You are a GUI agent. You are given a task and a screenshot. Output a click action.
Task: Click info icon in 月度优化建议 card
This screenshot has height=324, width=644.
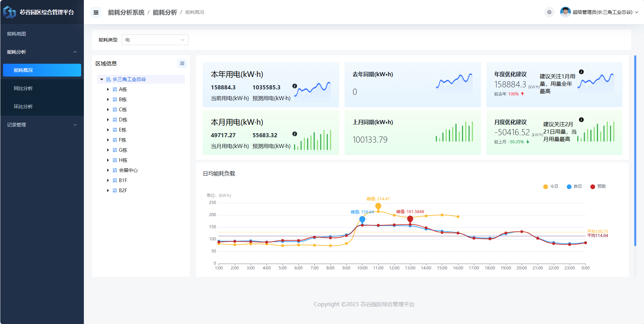pyautogui.click(x=581, y=120)
